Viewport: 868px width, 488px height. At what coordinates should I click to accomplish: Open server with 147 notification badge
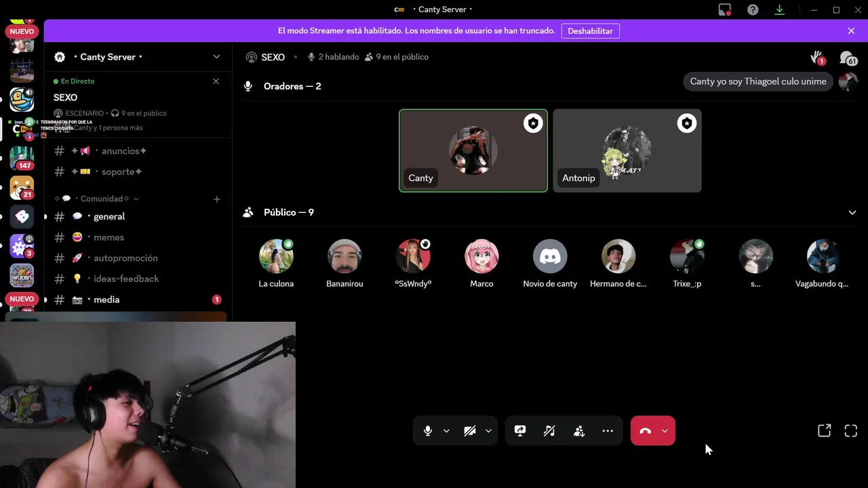click(22, 157)
